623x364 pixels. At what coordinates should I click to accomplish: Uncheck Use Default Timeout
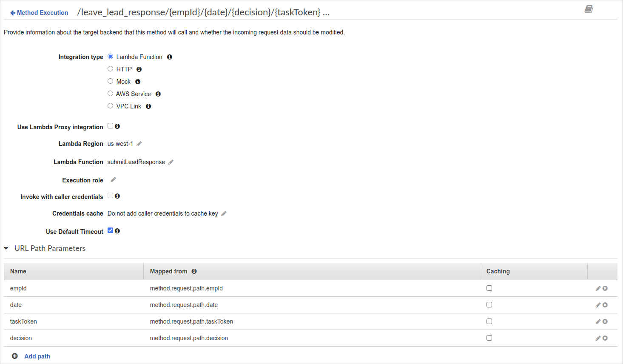tap(110, 230)
